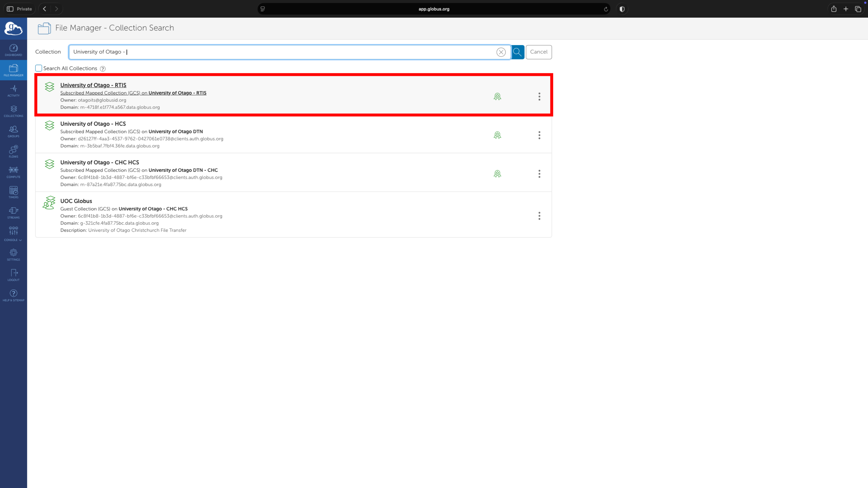Toggle the browser sidebar button
This screenshot has height=488, width=868.
click(x=10, y=9)
